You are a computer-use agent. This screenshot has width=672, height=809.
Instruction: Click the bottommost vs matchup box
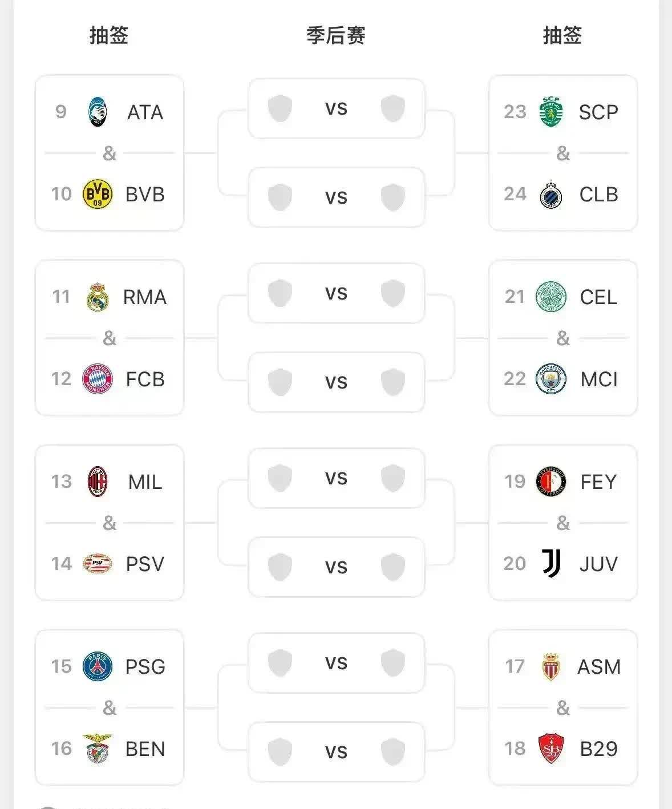click(337, 752)
